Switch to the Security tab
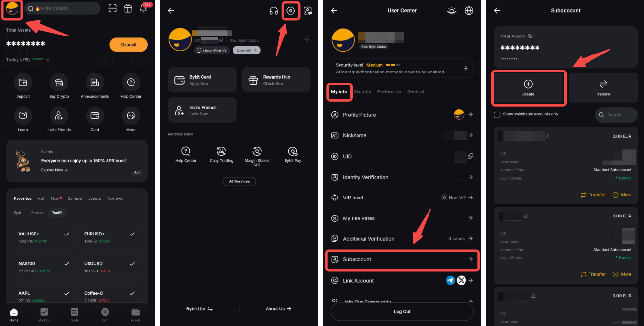This screenshot has width=644, height=326. point(362,91)
